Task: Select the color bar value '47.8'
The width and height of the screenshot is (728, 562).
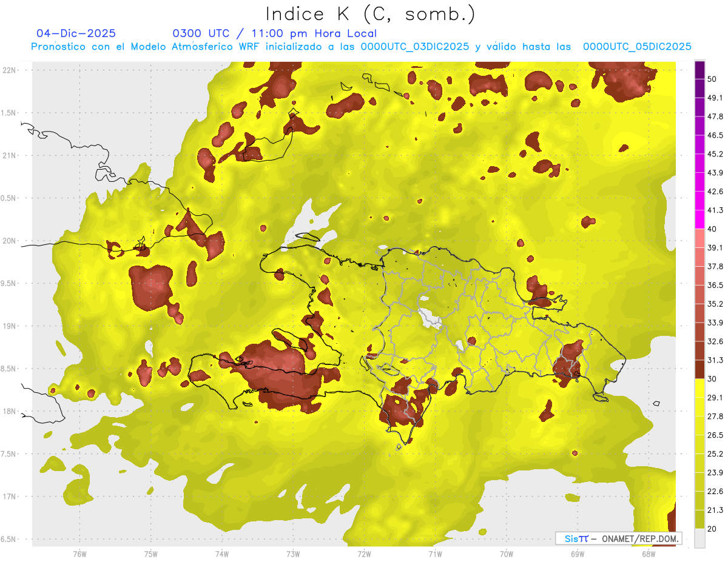Action: click(x=715, y=116)
